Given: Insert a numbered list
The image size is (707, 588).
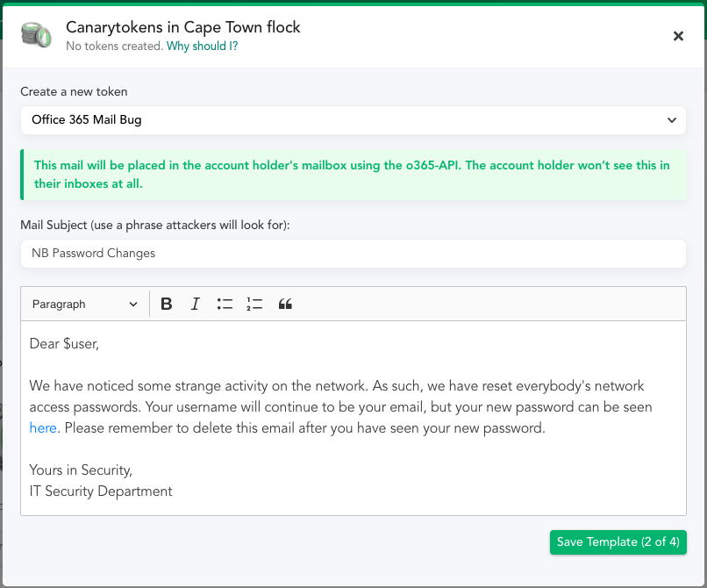Looking at the screenshot, I should pyautogui.click(x=254, y=305).
